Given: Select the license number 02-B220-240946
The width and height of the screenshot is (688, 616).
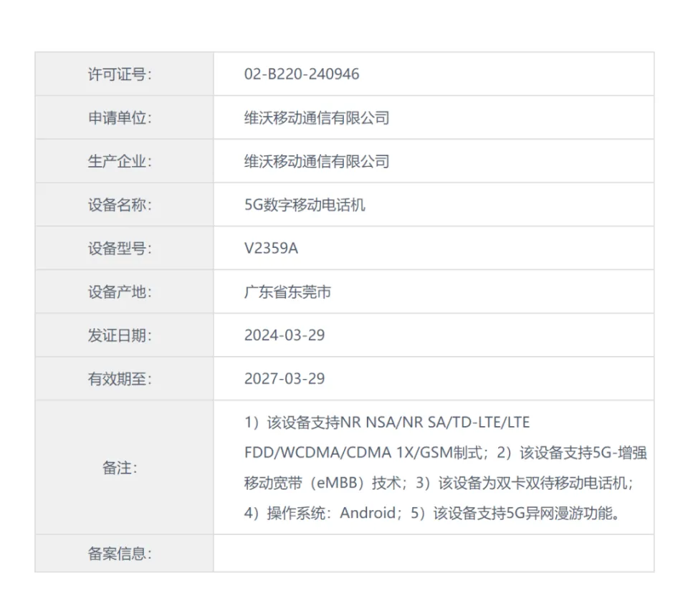Looking at the screenshot, I should pyautogui.click(x=302, y=74).
